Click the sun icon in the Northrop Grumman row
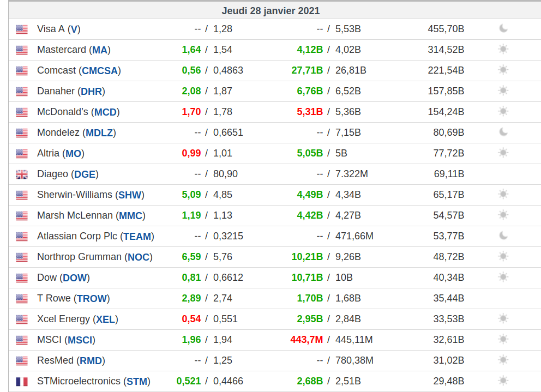Viewport: 541px width, 392px height. (503, 256)
